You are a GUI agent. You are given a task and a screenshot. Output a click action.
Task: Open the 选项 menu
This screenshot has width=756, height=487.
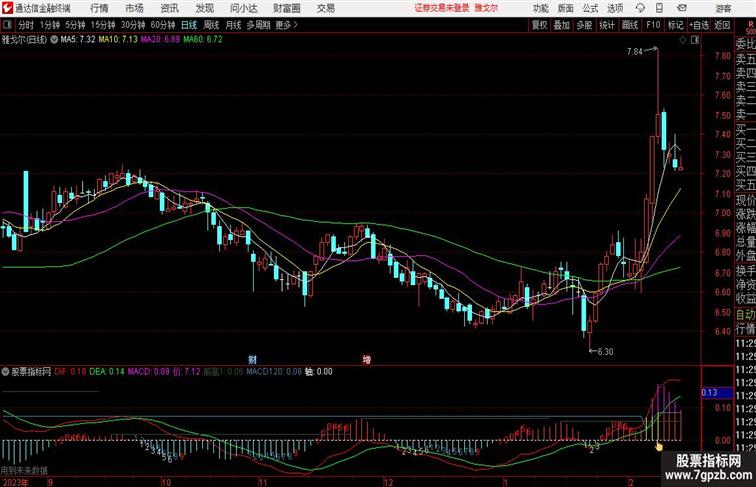(x=615, y=8)
